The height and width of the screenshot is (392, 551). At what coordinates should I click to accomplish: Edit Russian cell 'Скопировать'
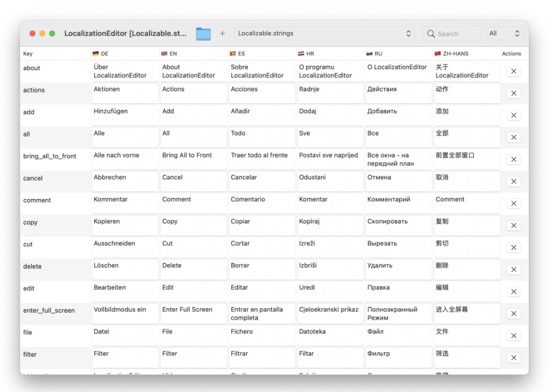pos(399,226)
